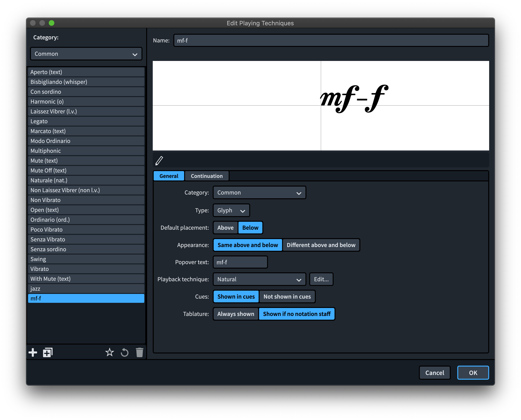The height and width of the screenshot is (420, 521).
Task: Click the mf-f glyph preview area
Action: pyautogui.click(x=320, y=106)
